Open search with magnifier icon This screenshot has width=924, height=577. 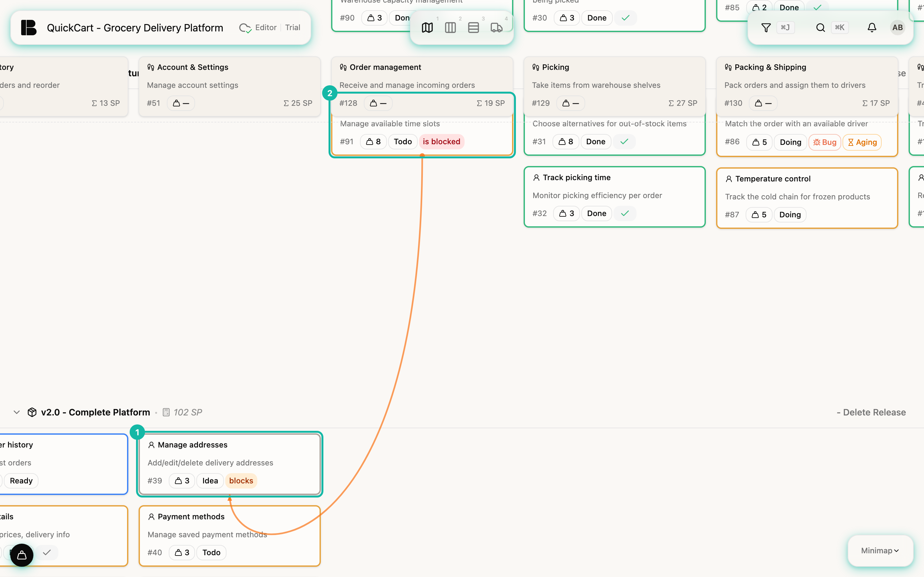820,28
